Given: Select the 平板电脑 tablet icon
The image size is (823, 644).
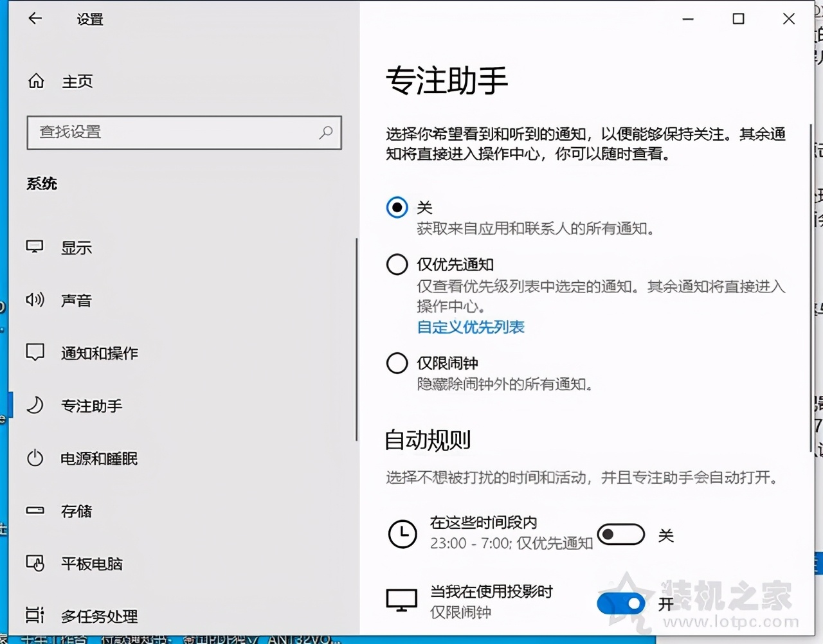Looking at the screenshot, I should pos(35,564).
